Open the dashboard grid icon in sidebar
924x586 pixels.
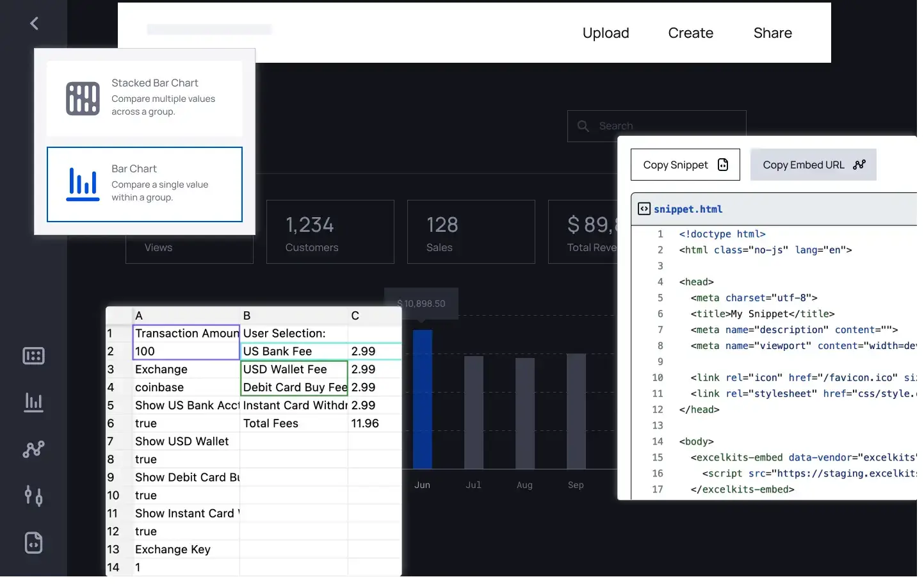(33, 355)
